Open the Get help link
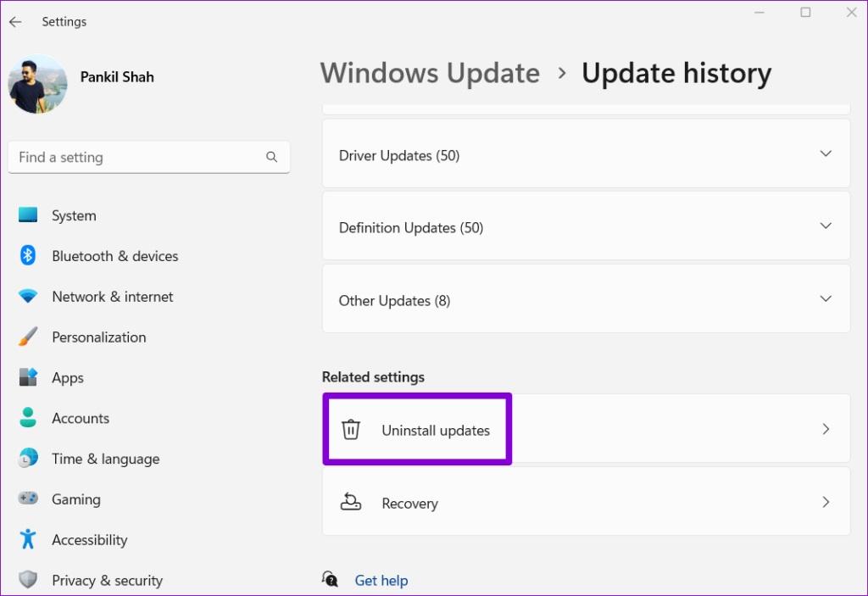The height and width of the screenshot is (596, 868). coord(381,580)
